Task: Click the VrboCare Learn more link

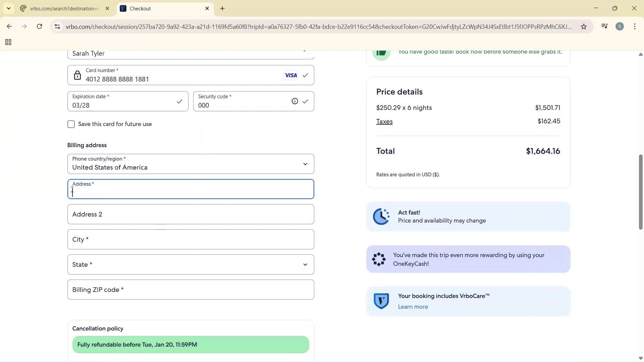Action: [413, 307]
